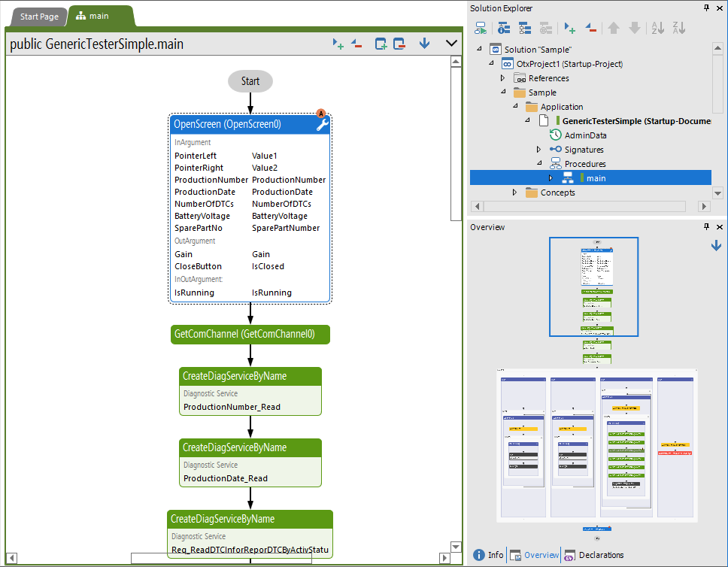Image resolution: width=728 pixels, height=567 pixels.
Task: Click the wrench icon on the OpenScreen node header
Action: [x=322, y=124]
